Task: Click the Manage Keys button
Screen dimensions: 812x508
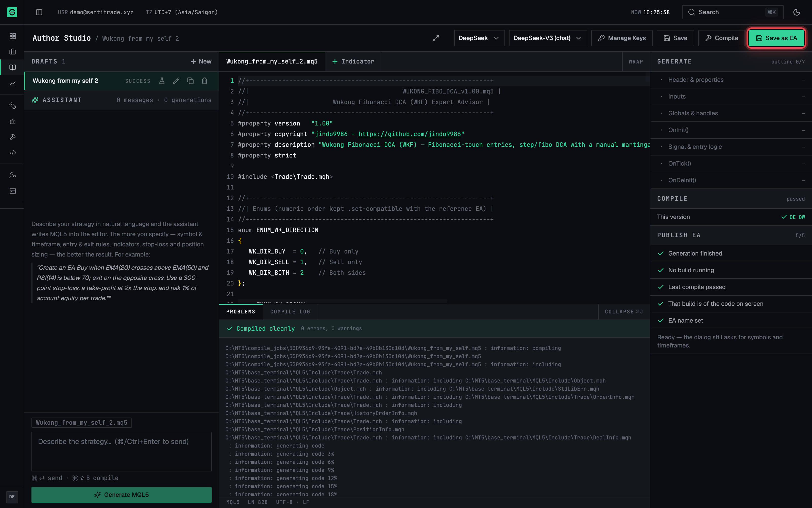Action: pos(621,38)
